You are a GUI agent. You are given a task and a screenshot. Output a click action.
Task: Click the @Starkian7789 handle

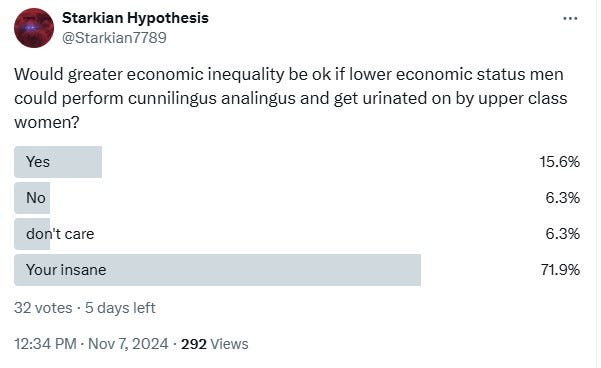[114, 38]
